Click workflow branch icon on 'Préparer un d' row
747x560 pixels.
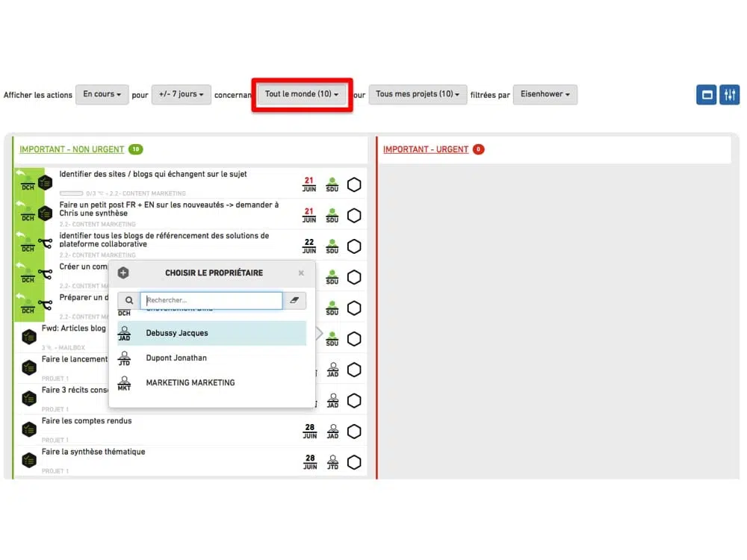point(46,305)
